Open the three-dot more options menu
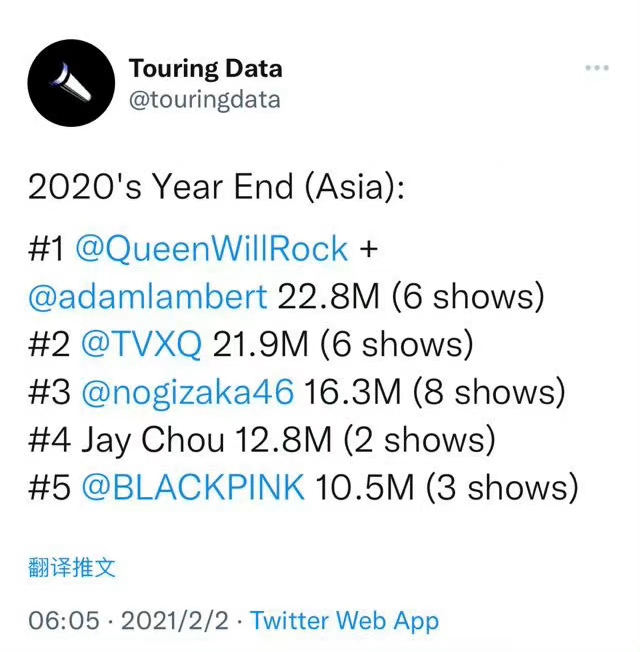The image size is (640, 652). click(597, 68)
